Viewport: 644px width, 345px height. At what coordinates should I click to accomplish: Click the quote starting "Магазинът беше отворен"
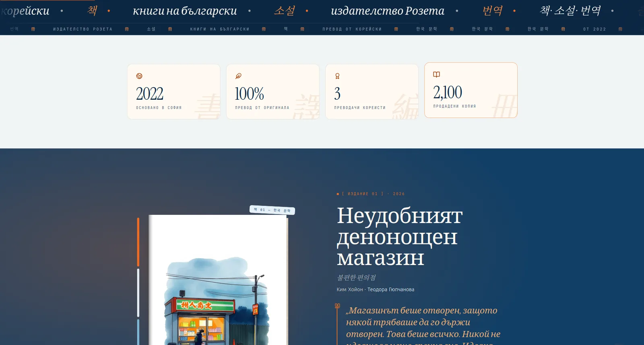pos(423,325)
